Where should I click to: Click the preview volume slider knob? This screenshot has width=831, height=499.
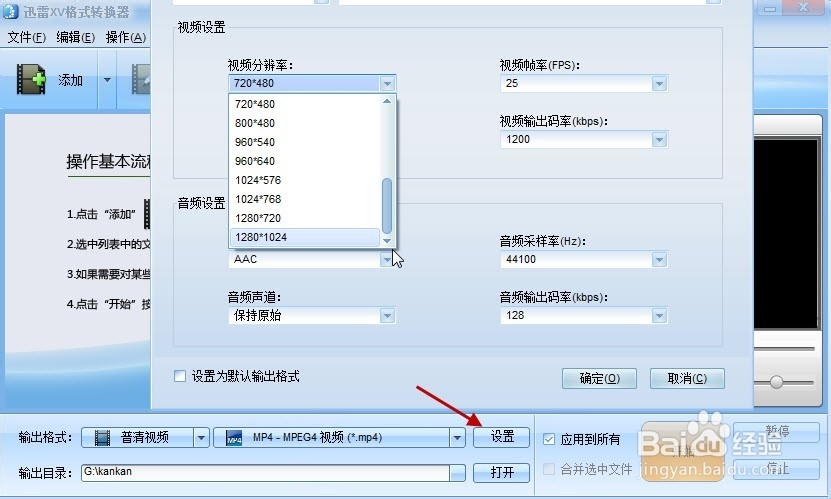(776, 381)
